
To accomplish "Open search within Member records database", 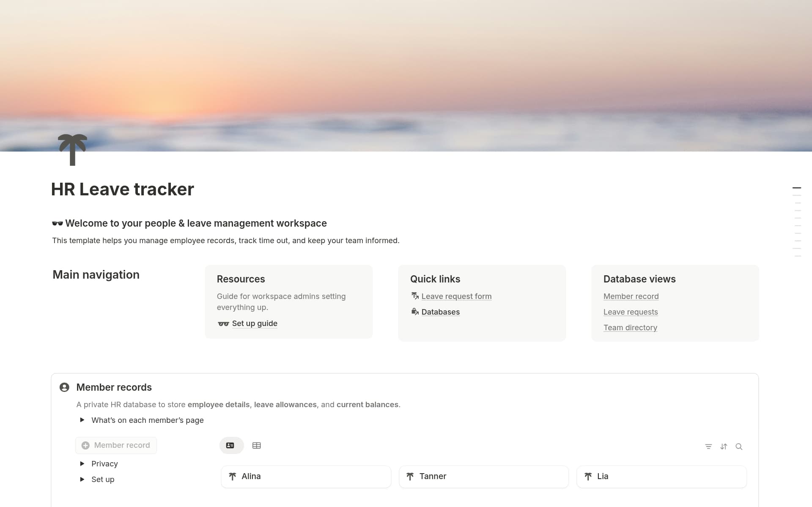I will pyautogui.click(x=739, y=447).
